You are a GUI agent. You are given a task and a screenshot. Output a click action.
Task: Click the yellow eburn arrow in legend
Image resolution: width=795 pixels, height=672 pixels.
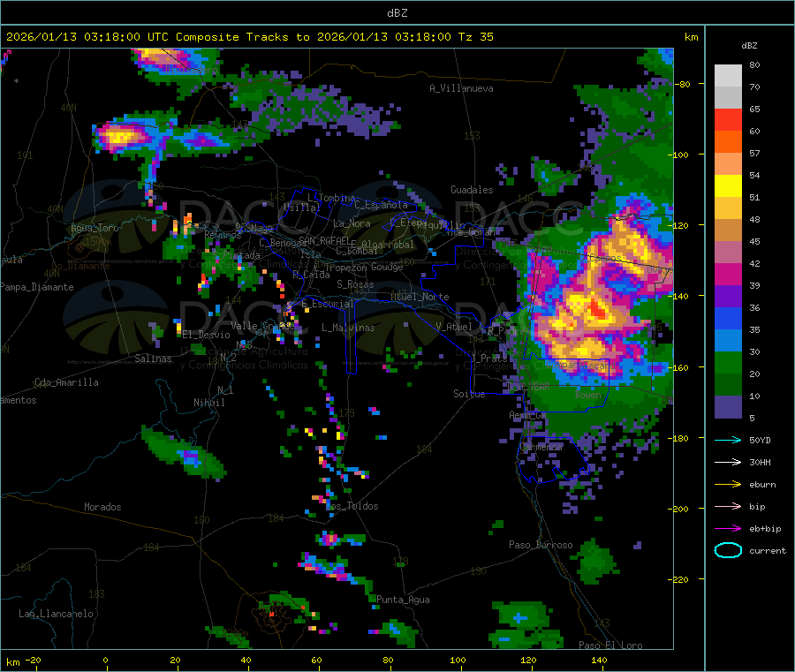[x=728, y=485]
